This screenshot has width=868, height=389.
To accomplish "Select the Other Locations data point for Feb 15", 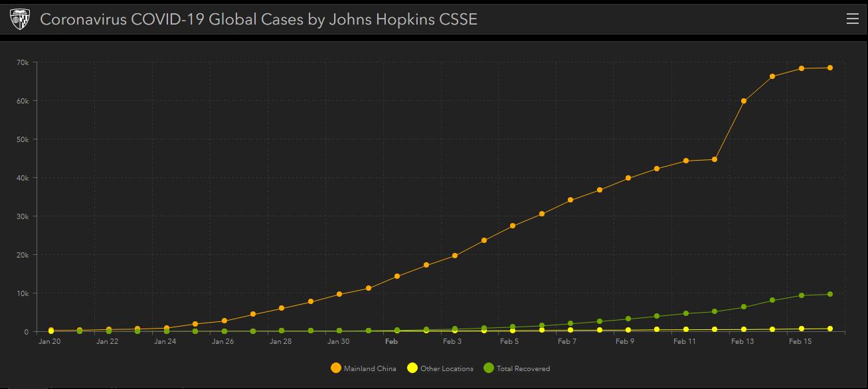I will point(802,329).
